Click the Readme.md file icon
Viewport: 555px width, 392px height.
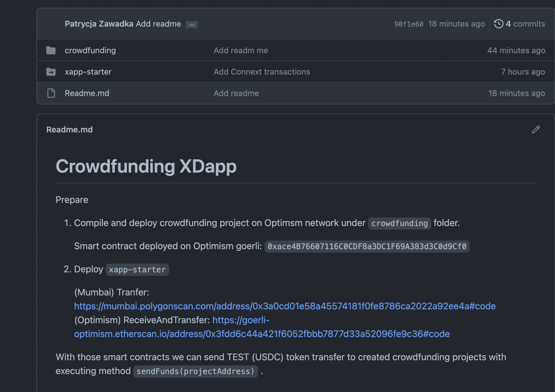tap(51, 93)
